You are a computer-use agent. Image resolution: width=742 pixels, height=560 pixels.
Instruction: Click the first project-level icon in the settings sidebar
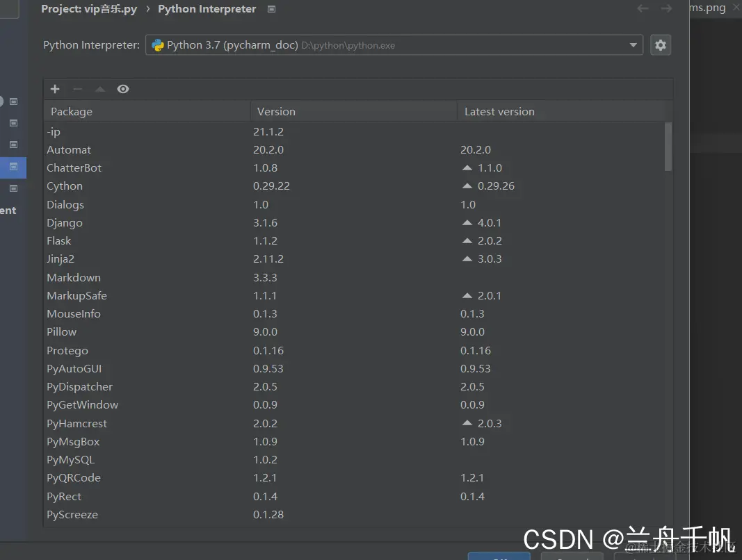pos(14,101)
